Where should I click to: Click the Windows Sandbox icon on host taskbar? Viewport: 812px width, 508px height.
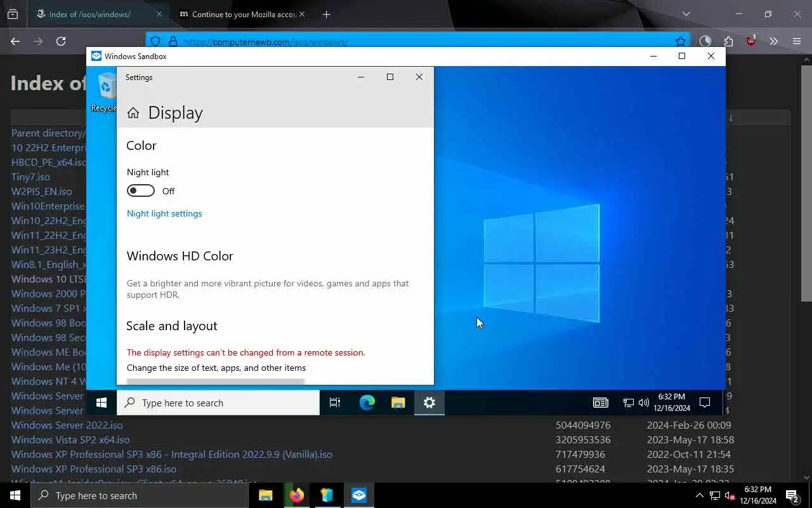359,495
